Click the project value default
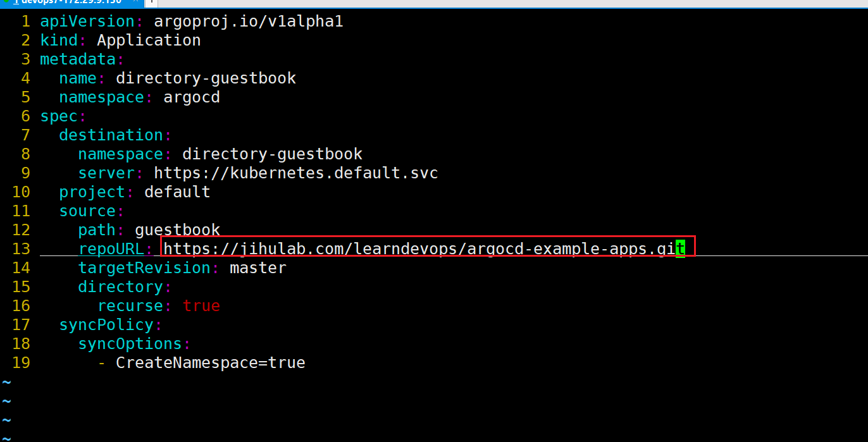Screen dimensions: 868x442 point(177,192)
